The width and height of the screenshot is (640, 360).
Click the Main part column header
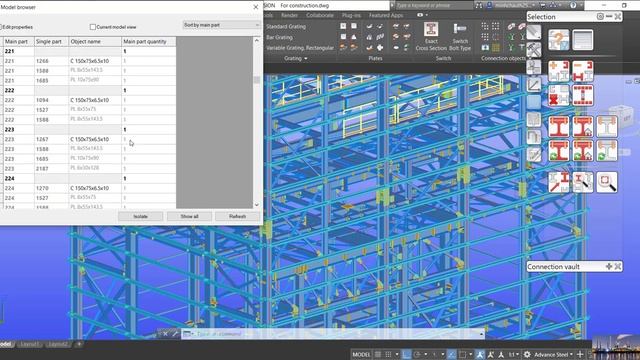19,42
